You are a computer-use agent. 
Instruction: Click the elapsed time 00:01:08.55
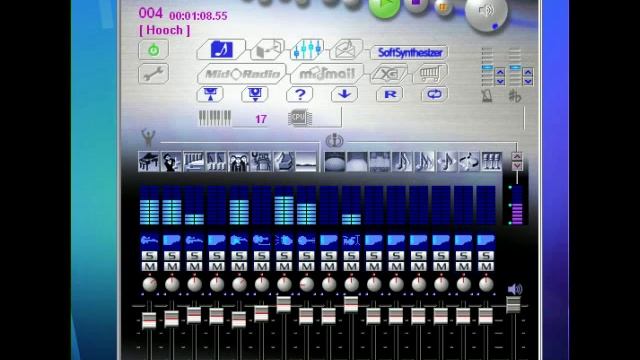[x=198, y=16]
